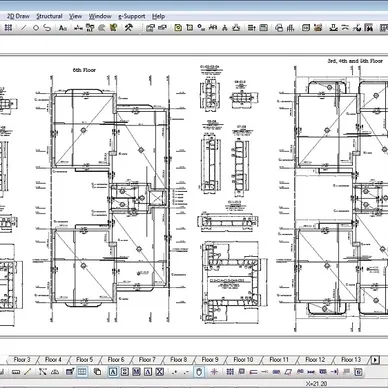Click the crossed hammers tools icon
This screenshot has height=388, width=388.
pyautogui.click(x=129, y=28)
